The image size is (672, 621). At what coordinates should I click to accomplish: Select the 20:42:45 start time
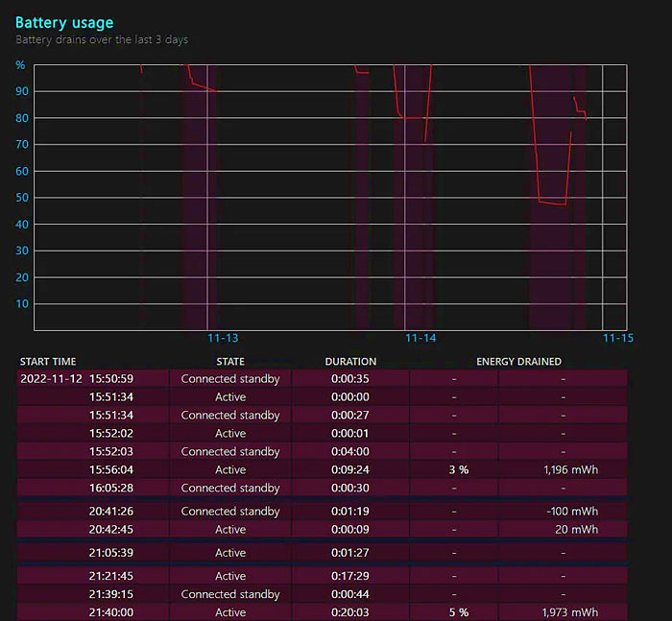[x=111, y=529]
